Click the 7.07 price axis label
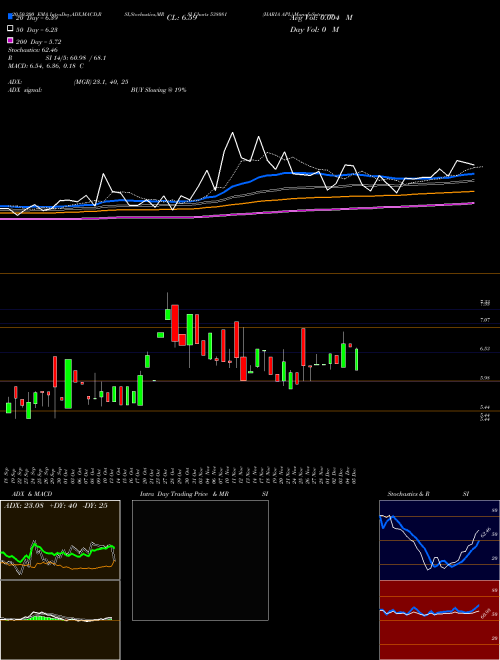Viewport: 500px width, 660px height. tap(485, 320)
